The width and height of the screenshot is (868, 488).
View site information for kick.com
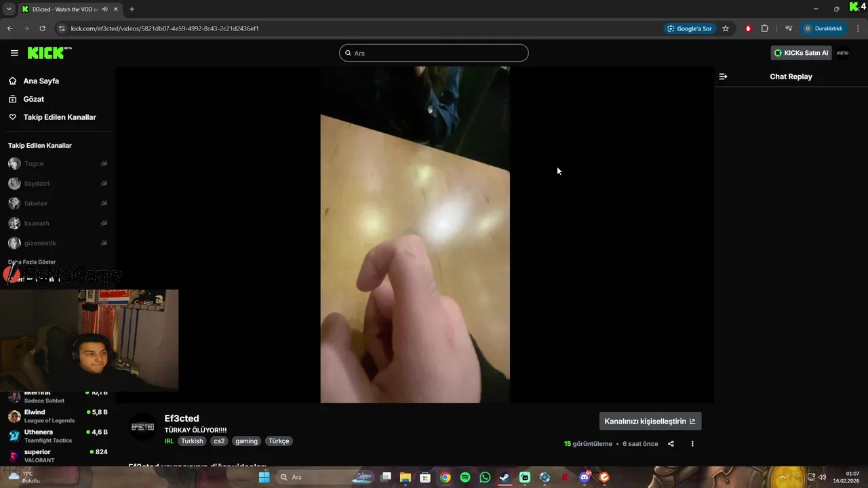tap(62, 28)
